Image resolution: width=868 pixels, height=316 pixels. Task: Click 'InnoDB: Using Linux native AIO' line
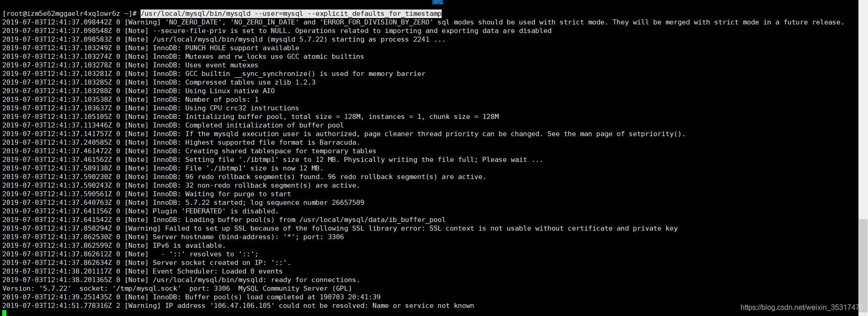point(138,91)
